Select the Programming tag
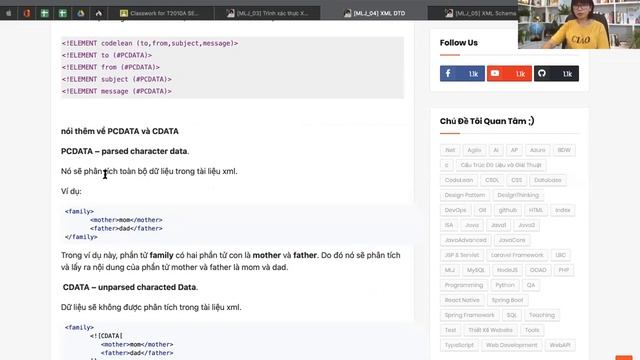Screen dimensions: 640x360 [x=464, y=285]
